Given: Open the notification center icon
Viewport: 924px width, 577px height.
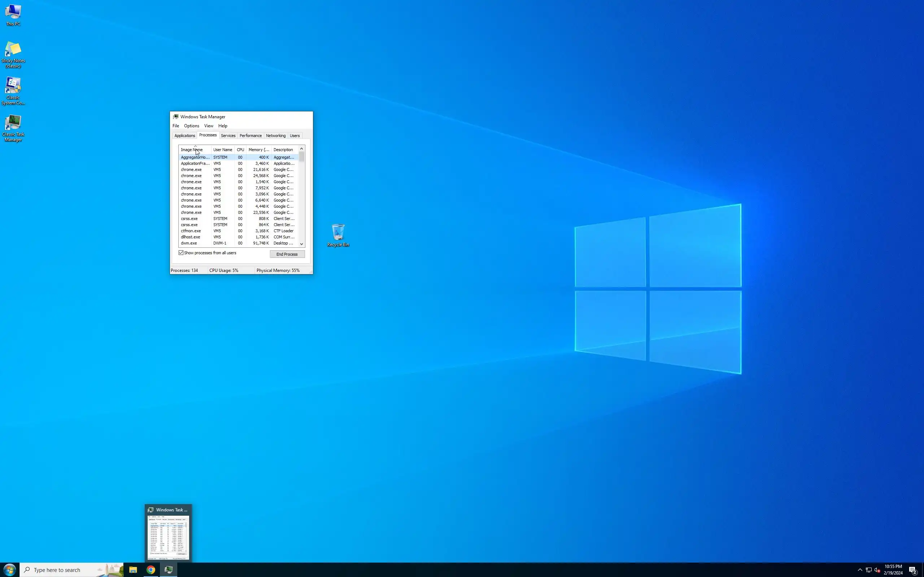Looking at the screenshot, I should (x=912, y=570).
